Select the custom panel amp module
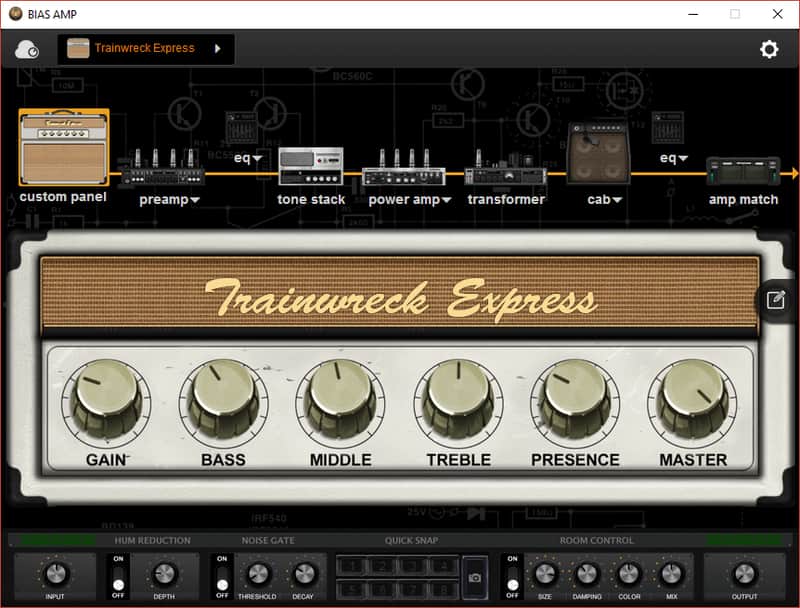Viewport: 800px width, 608px height. 64,147
